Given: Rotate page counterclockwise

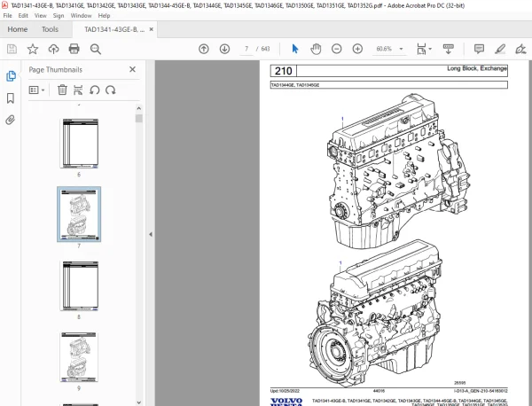Looking at the screenshot, I should coord(94,90).
